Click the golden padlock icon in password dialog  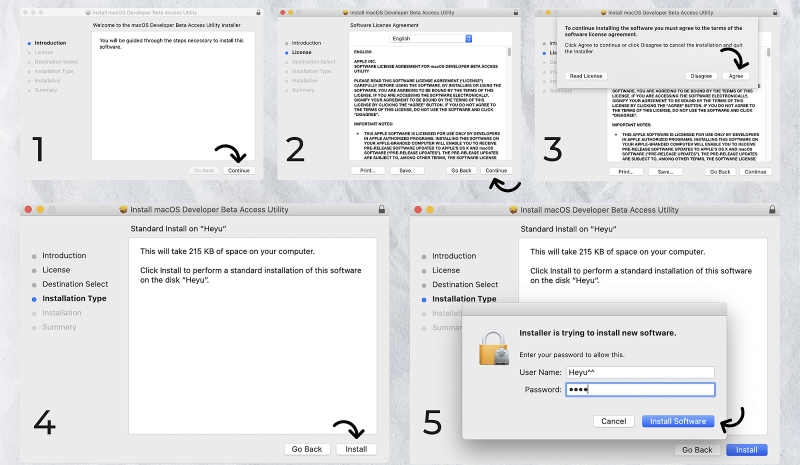[494, 348]
